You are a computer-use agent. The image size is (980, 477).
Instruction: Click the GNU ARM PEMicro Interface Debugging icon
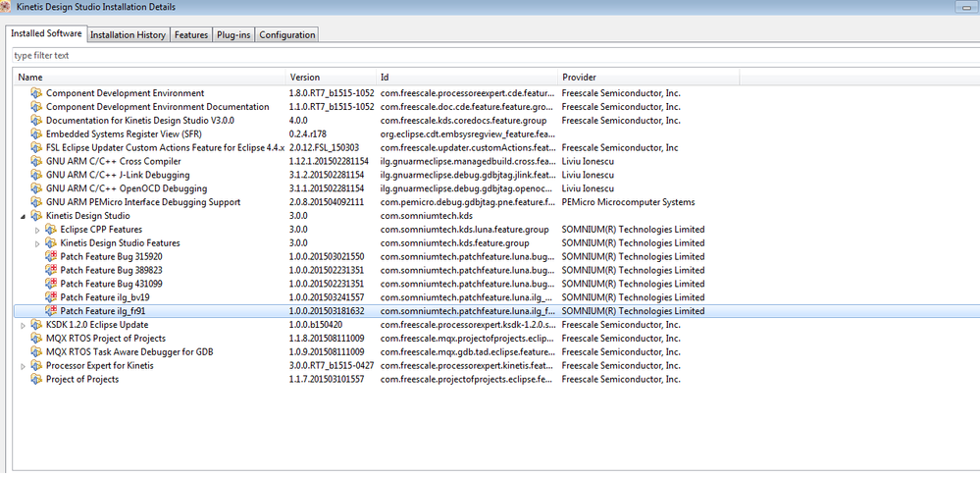[36, 202]
